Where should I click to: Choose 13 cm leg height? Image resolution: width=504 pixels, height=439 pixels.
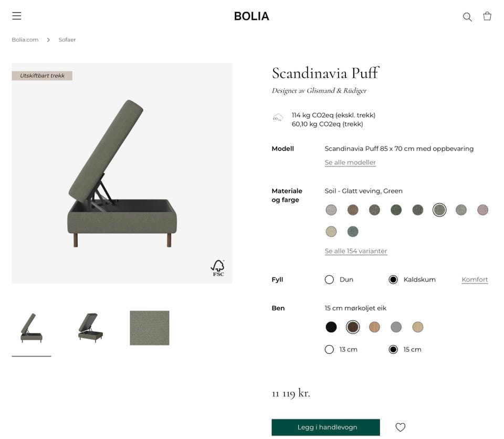330,349
